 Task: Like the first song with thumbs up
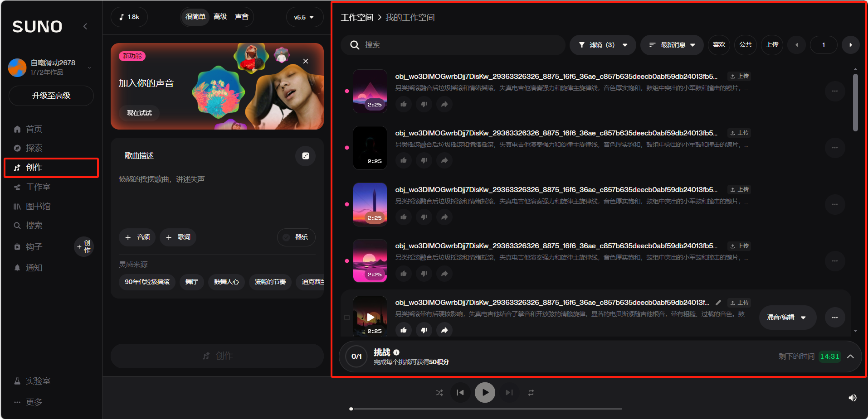[x=404, y=104]
